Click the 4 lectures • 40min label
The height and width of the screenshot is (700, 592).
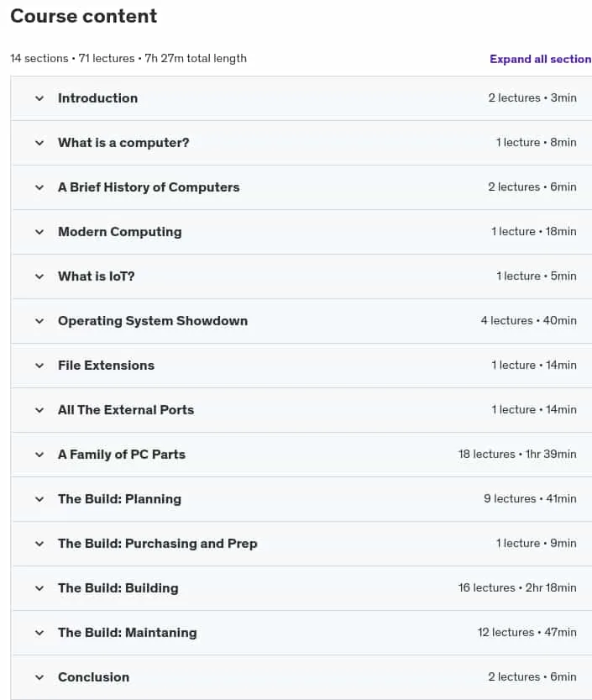click(x=529, y=320)
